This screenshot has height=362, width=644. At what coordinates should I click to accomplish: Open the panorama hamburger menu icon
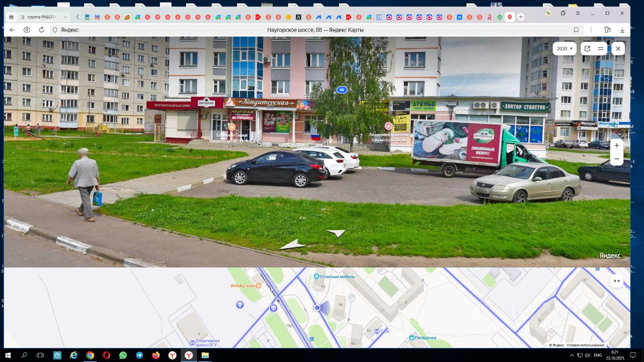point(601,49)
